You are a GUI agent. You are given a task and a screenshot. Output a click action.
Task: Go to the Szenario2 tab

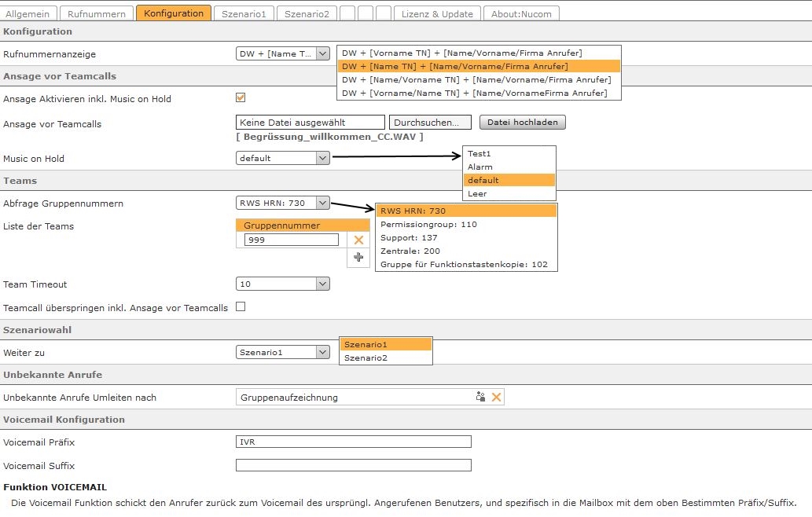[x=307, y=13]
